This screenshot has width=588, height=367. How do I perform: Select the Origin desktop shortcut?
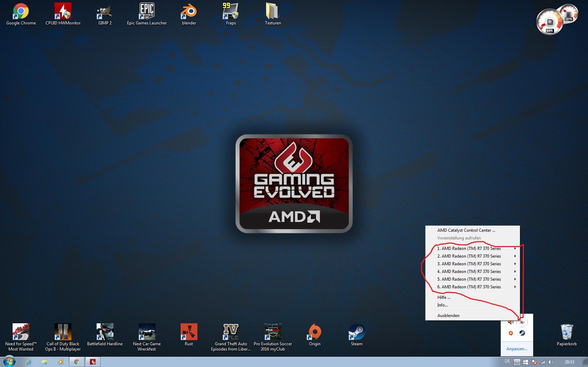[x=315, y=335]
